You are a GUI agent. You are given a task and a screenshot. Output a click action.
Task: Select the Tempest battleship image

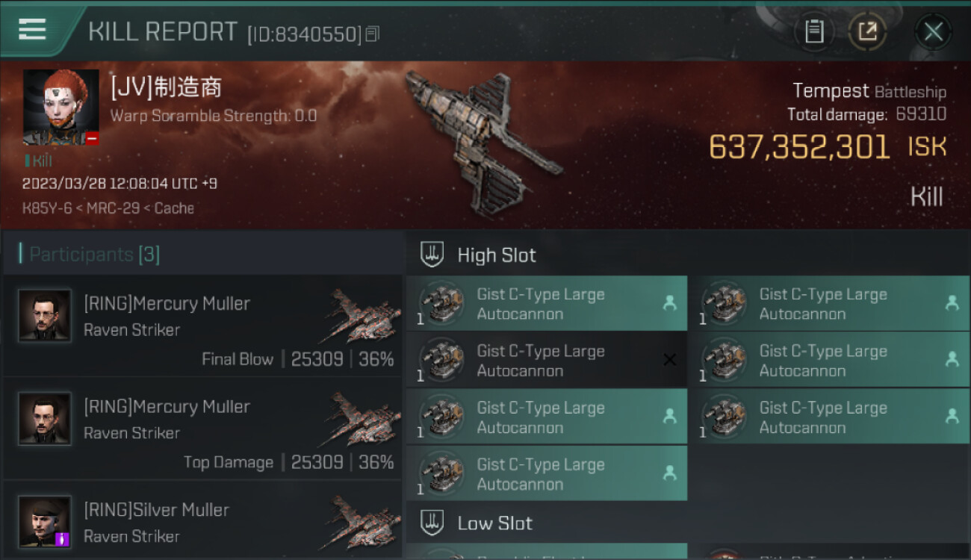tap(482, 142)
